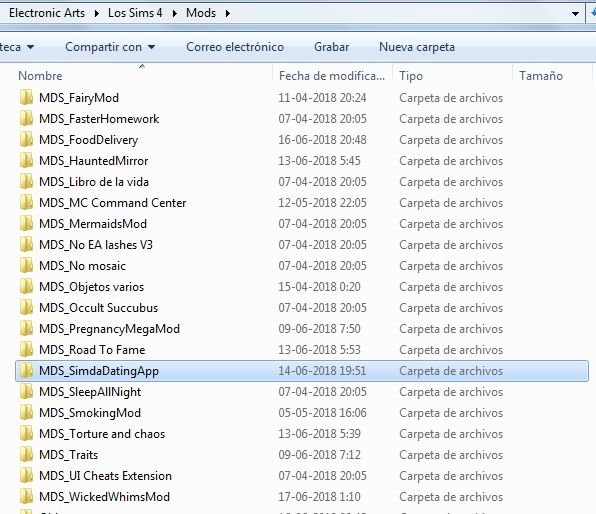
Task: Select the MDS_FoodDelivery folder name
Action: point(89,140)
